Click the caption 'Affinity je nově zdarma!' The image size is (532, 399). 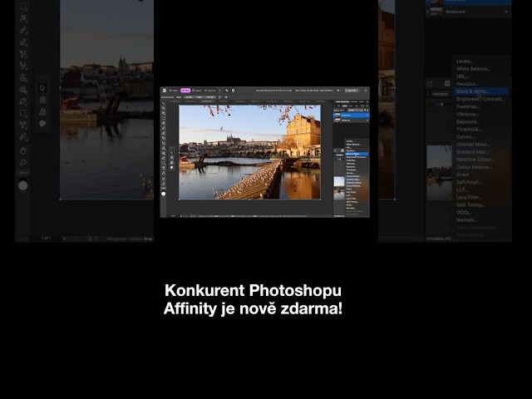(x=253, y=308)
